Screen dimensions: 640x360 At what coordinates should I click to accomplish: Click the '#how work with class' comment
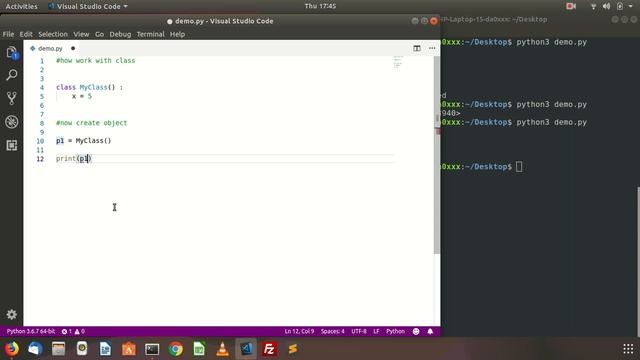(96, 60)
